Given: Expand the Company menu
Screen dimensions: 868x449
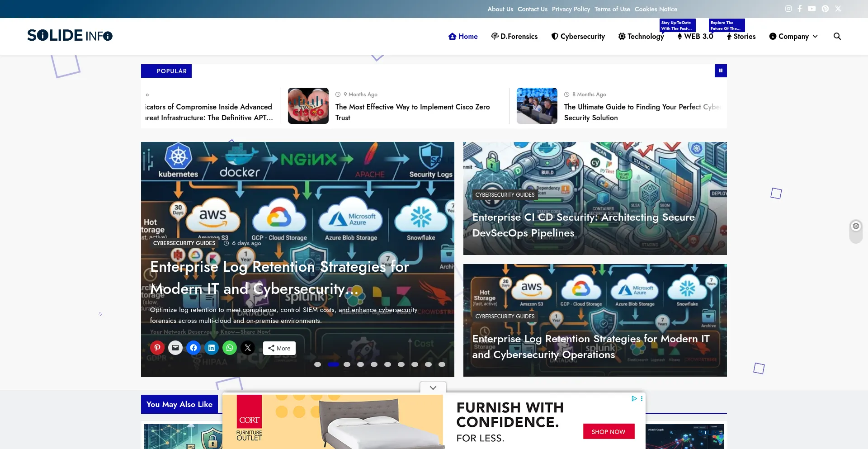Looking at the screenshot, I should point(793,36).
